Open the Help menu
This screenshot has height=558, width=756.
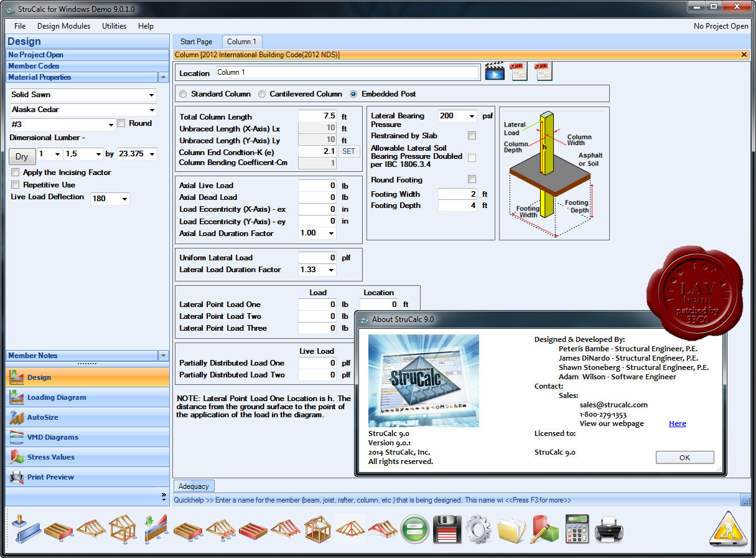click(146, 26)
